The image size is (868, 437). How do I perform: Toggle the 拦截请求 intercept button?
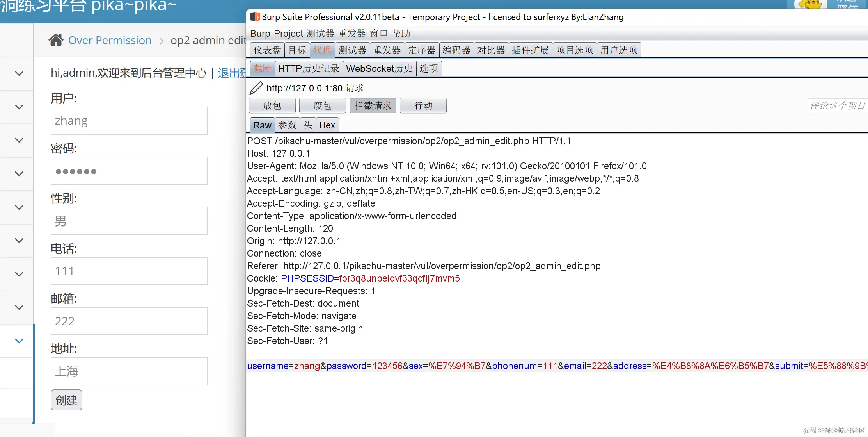(373, 105)
